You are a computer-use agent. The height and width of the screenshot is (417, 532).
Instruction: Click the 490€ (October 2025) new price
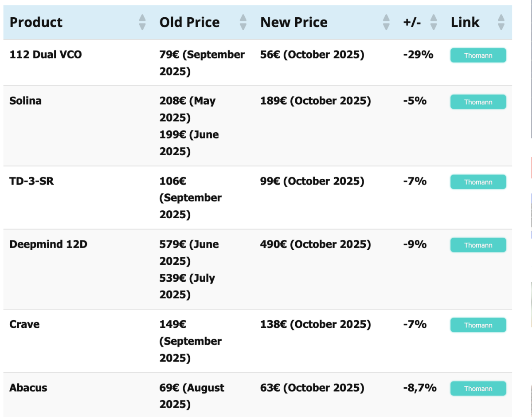tap(315, 244)
